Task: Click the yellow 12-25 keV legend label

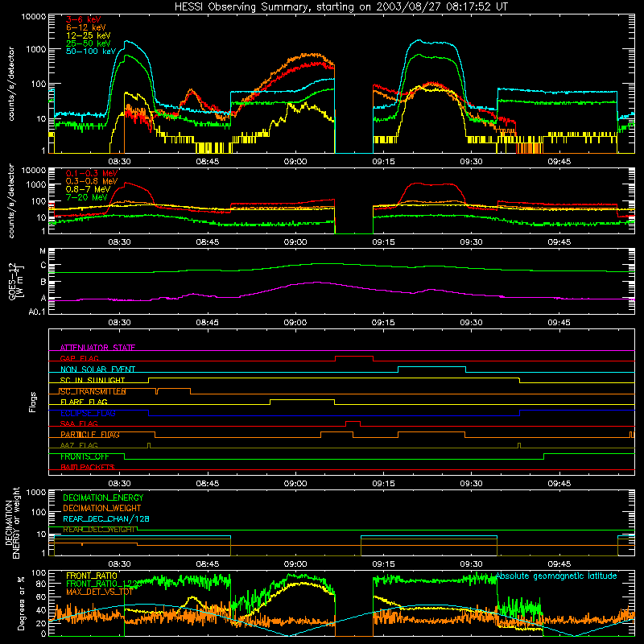Action: tap(89, 35)
